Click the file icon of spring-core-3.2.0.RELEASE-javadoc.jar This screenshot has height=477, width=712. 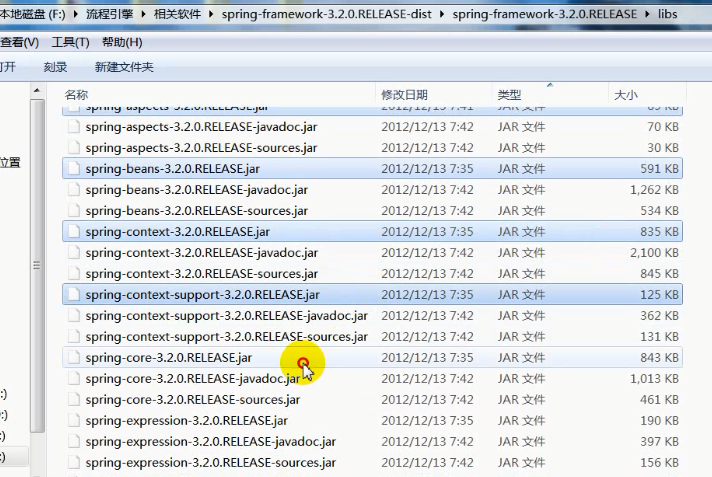coord(74,378)
